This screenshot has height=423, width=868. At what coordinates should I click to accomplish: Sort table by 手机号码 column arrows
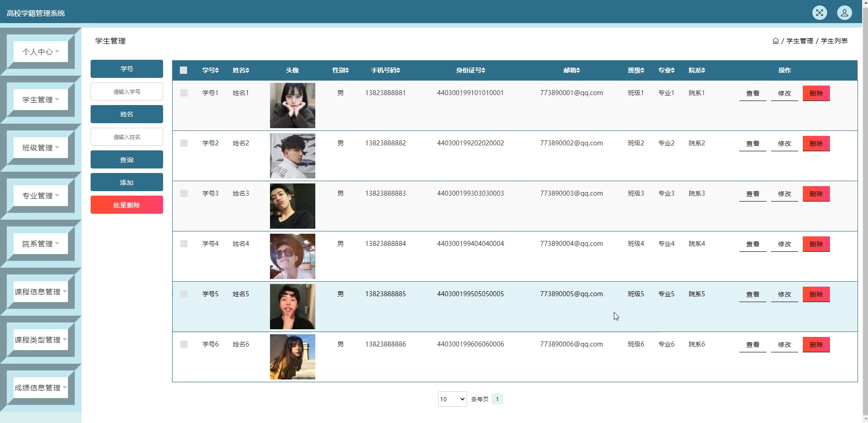398,70
